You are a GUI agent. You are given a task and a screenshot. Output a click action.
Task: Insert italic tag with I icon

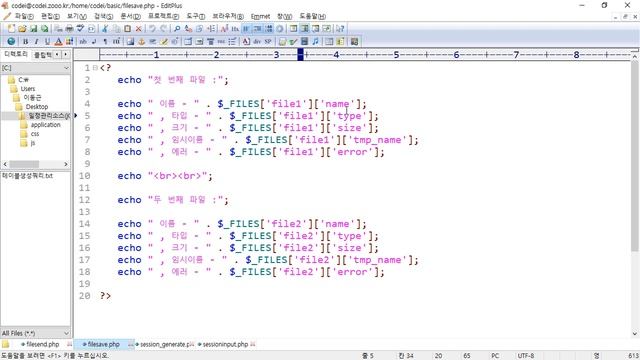coord(36,41)
